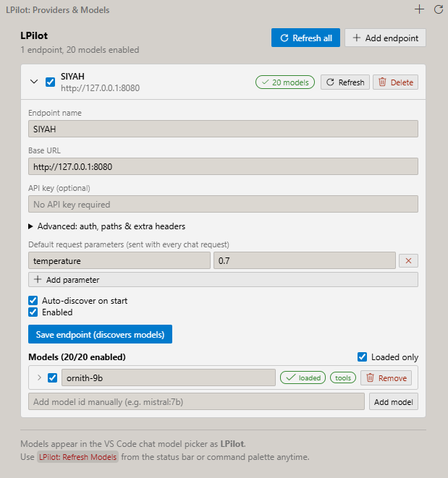
Task: Delete the SIYAH endpoint
Action: point(395,82)
